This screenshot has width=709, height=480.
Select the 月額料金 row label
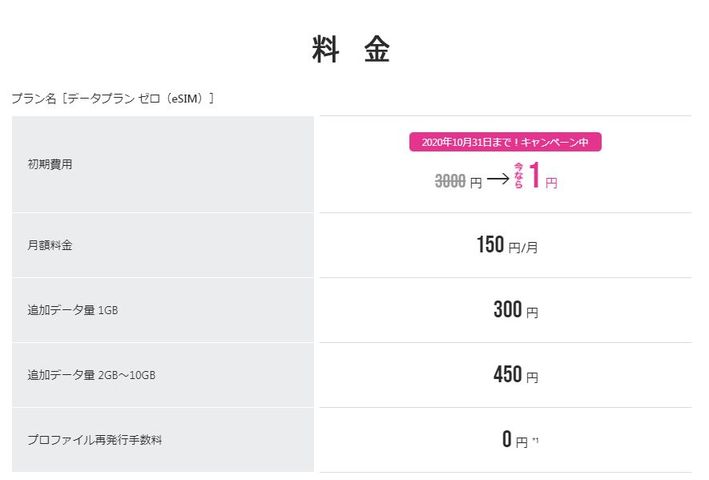49,245
